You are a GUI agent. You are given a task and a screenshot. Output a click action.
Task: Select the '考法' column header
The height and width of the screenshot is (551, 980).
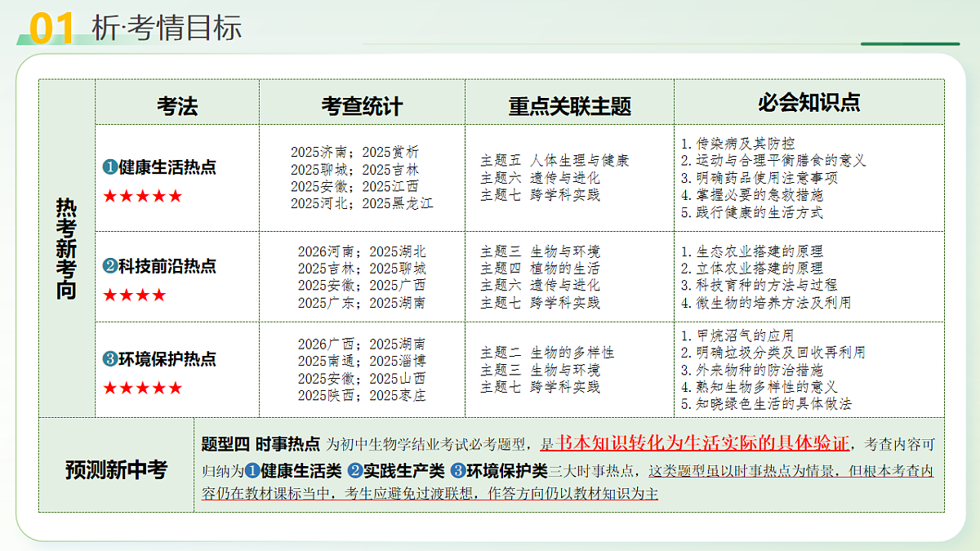pos(177,105)
